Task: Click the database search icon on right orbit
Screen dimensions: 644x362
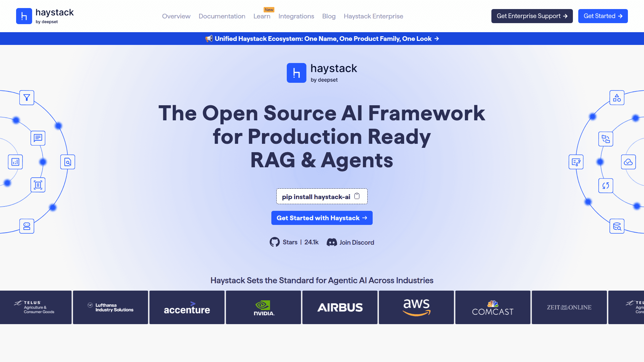Action: (617, 227)
